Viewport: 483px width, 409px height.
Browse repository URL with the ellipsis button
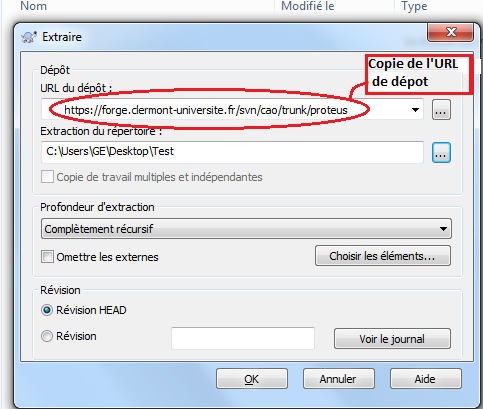click(x=441, y=109)
